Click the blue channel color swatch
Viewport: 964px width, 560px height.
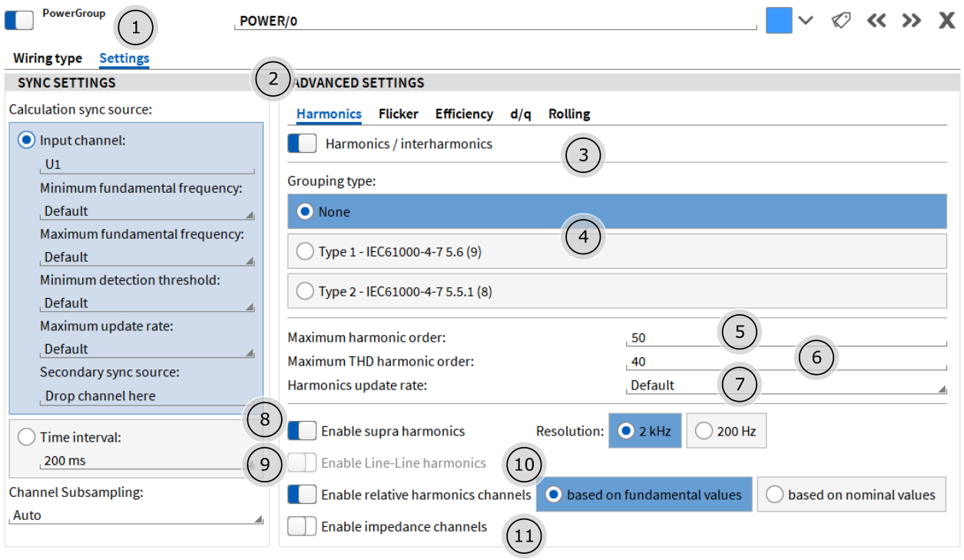pyautogui.click(x=779, y=21)
